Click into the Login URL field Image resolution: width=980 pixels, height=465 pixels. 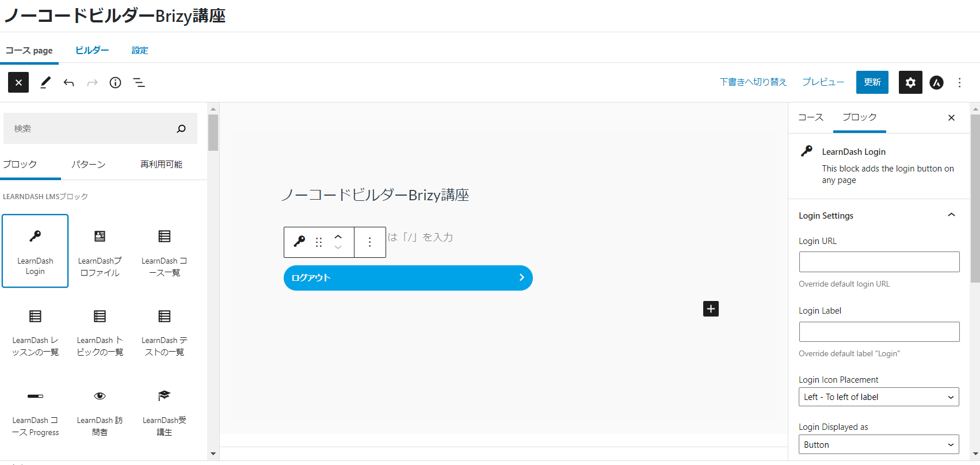click(x=879, y=262)
